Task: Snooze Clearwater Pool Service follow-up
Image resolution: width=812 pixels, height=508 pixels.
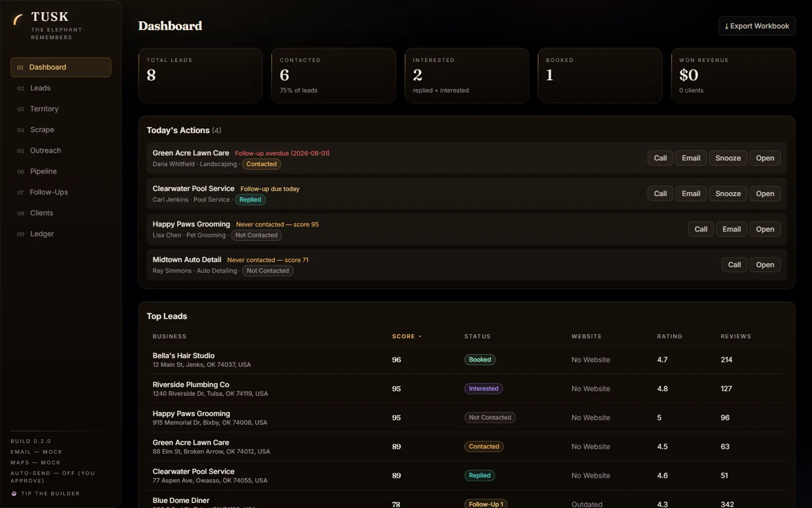Action: tap(728, 193)
